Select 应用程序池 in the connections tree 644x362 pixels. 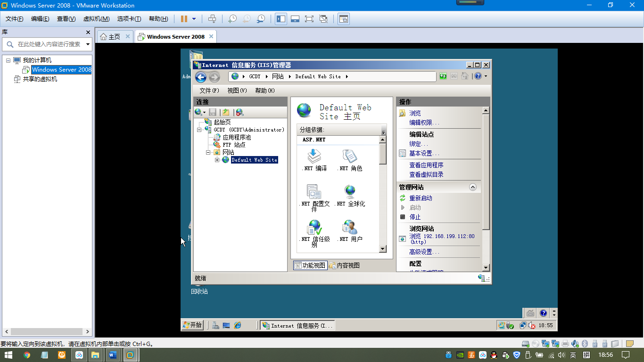(x=237, y=137)
